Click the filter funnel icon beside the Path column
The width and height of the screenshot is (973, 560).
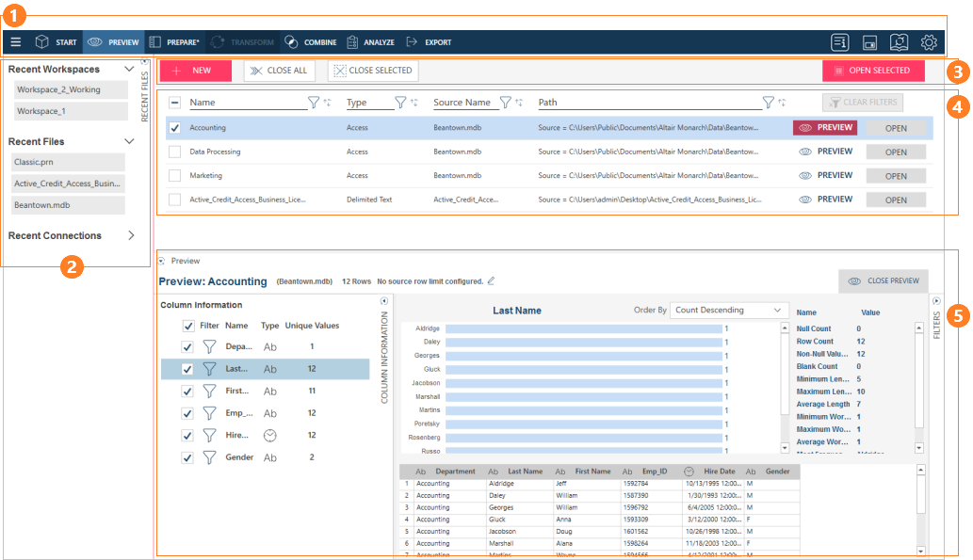point(769,103)
